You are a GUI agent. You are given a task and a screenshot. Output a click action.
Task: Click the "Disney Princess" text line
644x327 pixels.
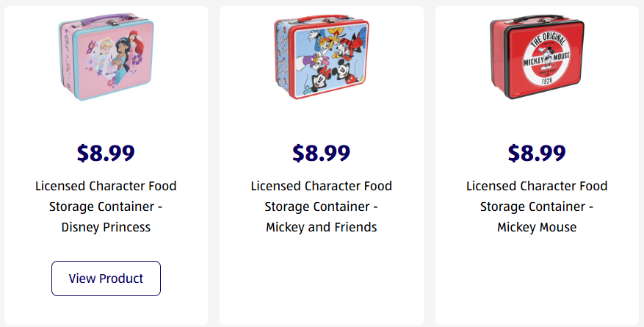106,227
